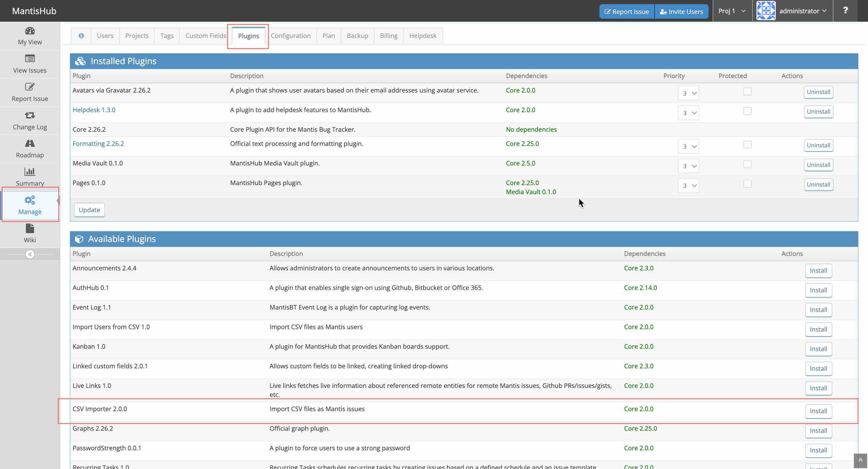Open the Helpdesk 1.3.0 plugin link

pyautogui.click(x=94, y=110)
